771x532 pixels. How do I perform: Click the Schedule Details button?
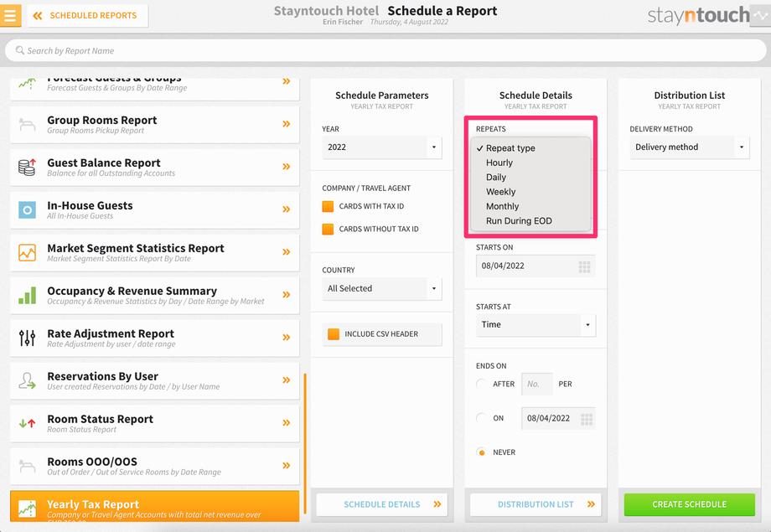click(x=382, y=504)
